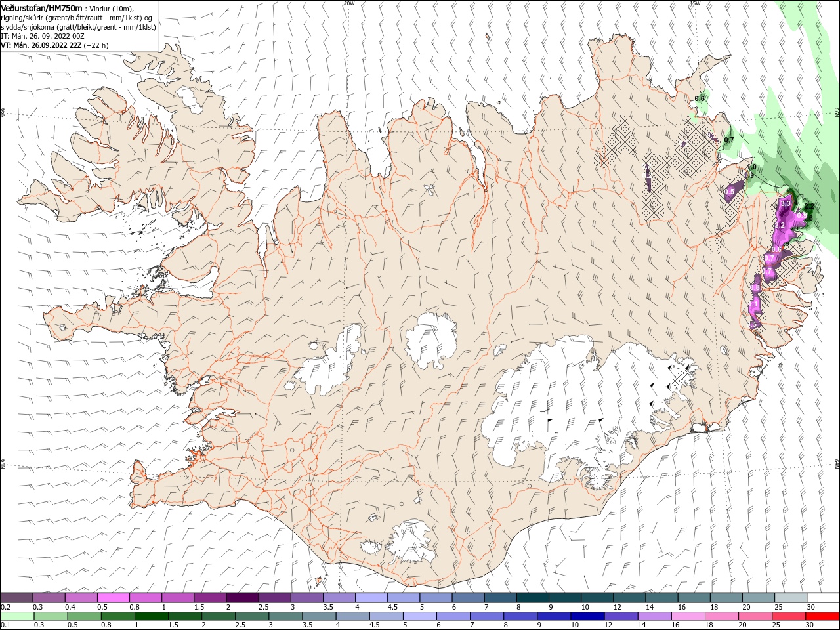Pick the dark purple snow swatch between 2 and 2.5
The height and width of the screenshot is (630, 840).
(242, 597)
